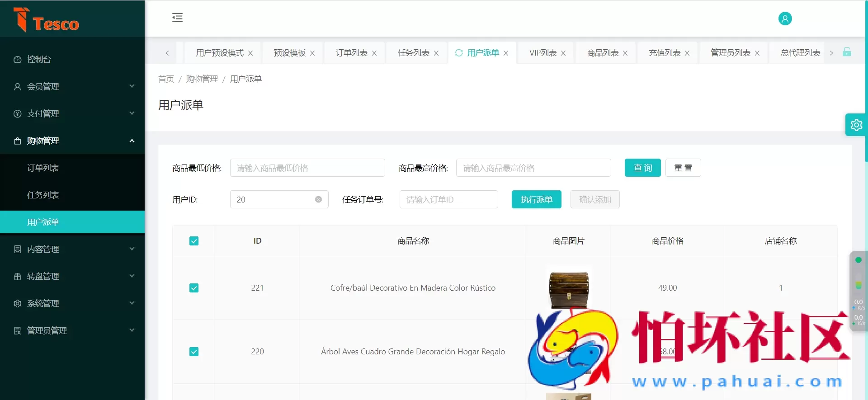Expand the 会员管理 menu chevron
The height and width of the screenshot is (400, 868).
pos(132,86)
